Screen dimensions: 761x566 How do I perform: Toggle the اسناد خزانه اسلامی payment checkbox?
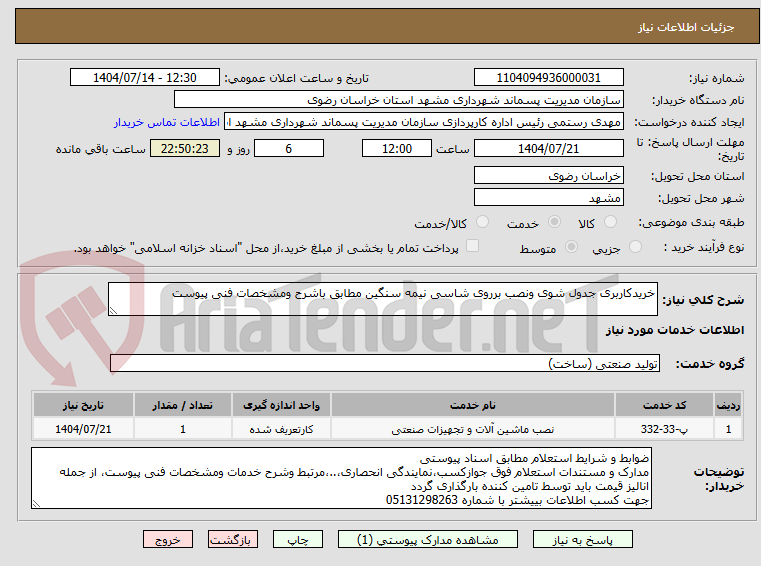click(472, 246)
